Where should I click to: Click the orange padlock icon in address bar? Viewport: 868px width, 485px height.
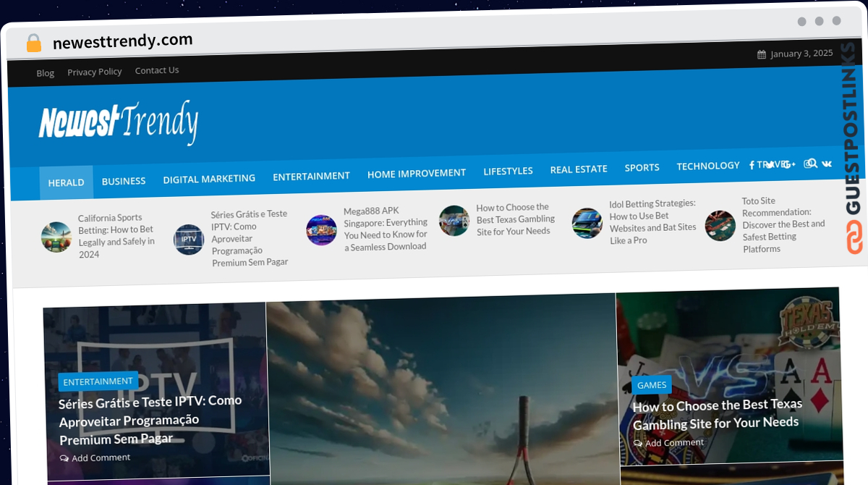34,43
